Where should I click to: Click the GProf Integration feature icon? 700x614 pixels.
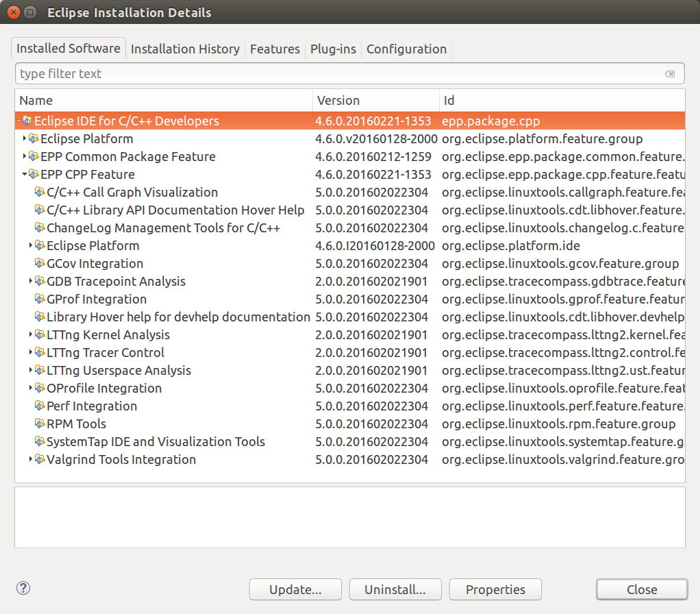coord(40,299)
